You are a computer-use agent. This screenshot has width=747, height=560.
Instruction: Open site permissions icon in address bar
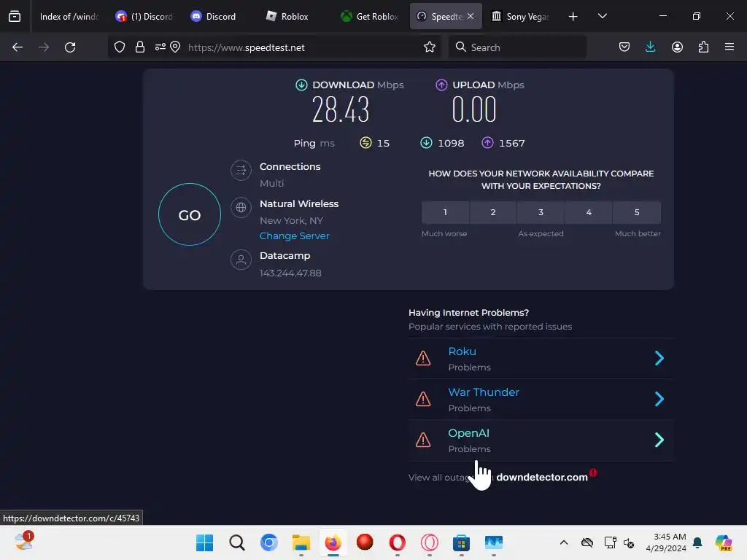(160, 47)
